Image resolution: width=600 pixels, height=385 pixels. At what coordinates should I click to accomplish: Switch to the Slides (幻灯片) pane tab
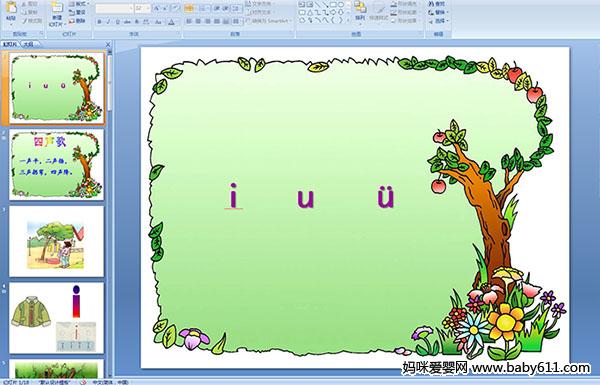[x=10, y=44]
